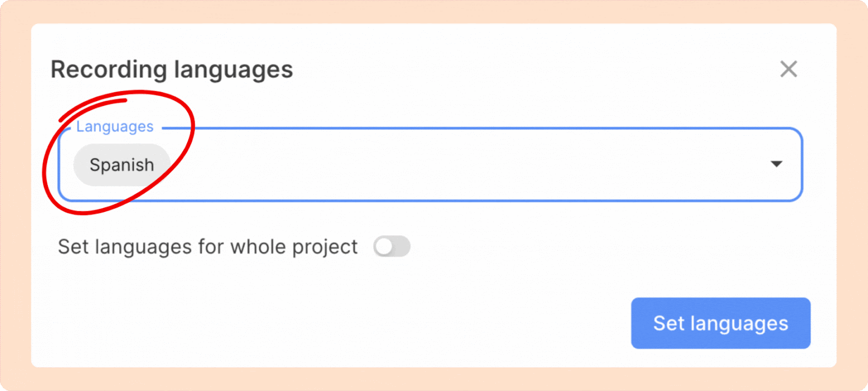Toggle the whole project switch
868x391 pixels.
[x=392, y=247]
